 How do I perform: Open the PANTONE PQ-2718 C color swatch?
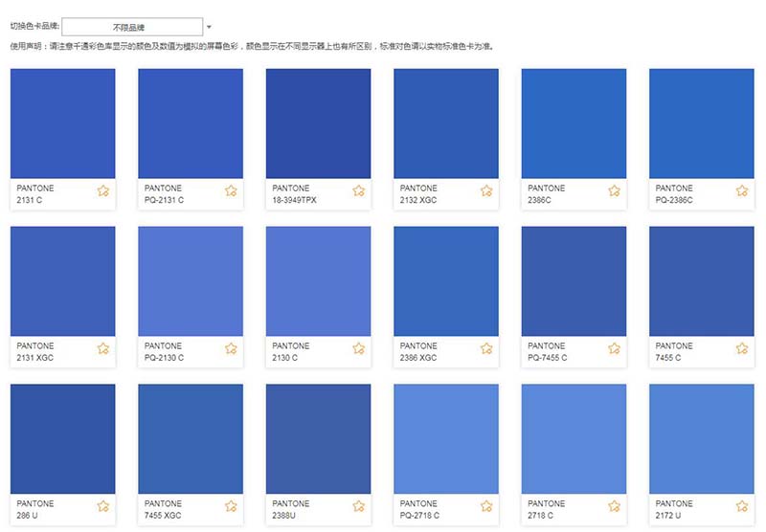(x=446, y=439)
